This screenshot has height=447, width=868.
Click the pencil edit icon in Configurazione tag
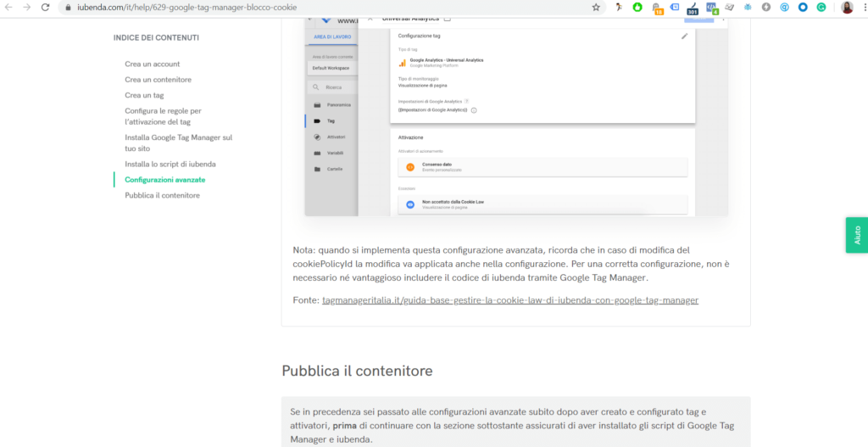(x=685, y=36)
